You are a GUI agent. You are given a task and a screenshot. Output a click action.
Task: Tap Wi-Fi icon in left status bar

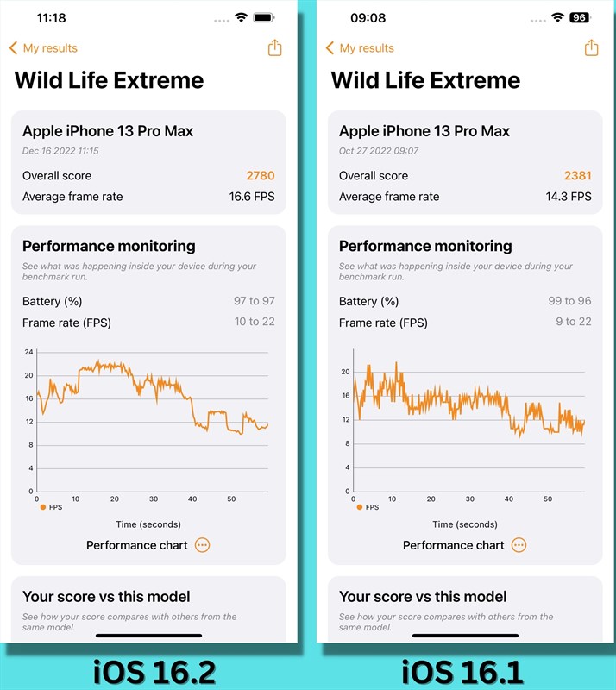pyautogui.click(x=241, y=17)
